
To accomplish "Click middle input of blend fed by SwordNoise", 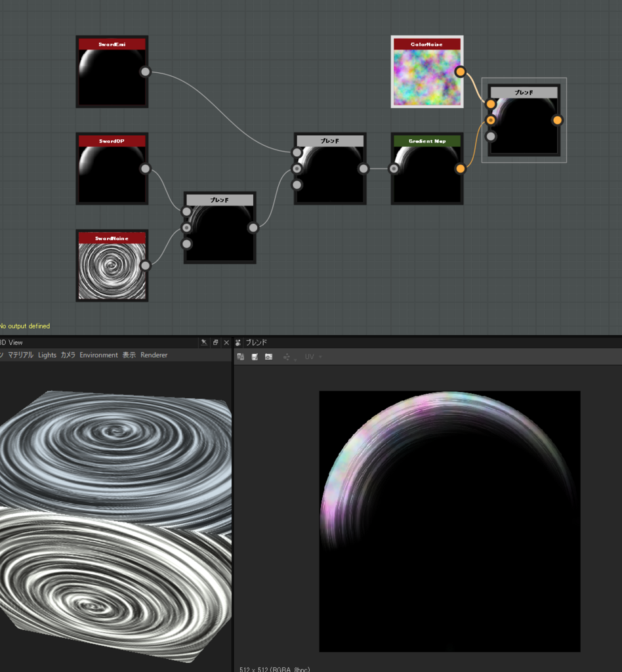I will (186, 228).
